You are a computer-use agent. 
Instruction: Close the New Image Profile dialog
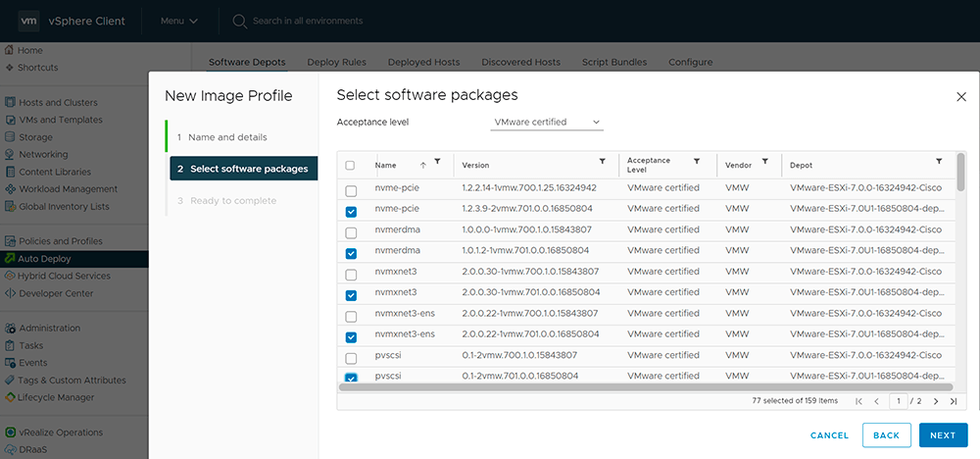click(x=961, y=96)
